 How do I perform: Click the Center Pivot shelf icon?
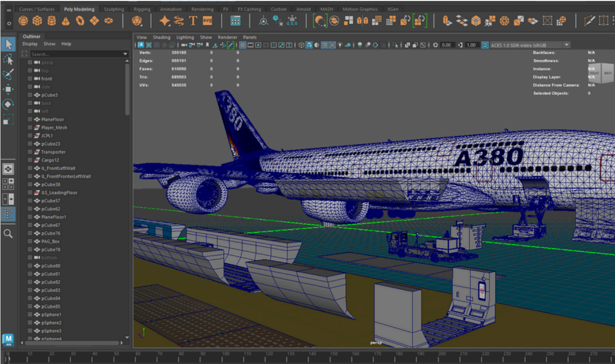(264, 21)
